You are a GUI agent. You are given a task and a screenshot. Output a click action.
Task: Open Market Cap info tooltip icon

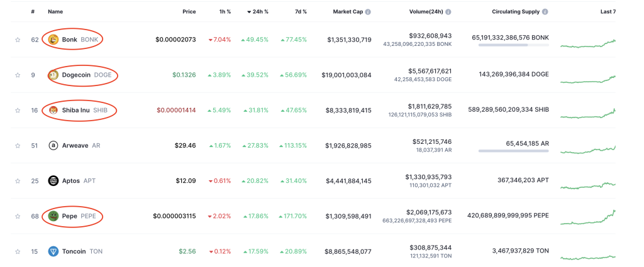pyautogui.click(x=368, y=12)
